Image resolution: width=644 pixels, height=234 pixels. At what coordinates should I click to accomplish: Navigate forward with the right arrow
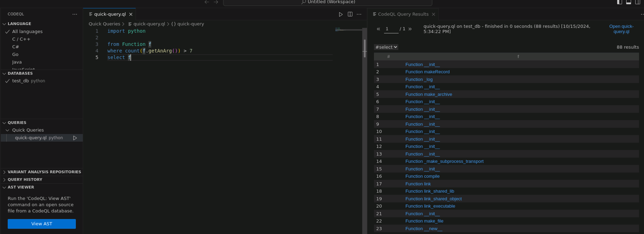216,2
